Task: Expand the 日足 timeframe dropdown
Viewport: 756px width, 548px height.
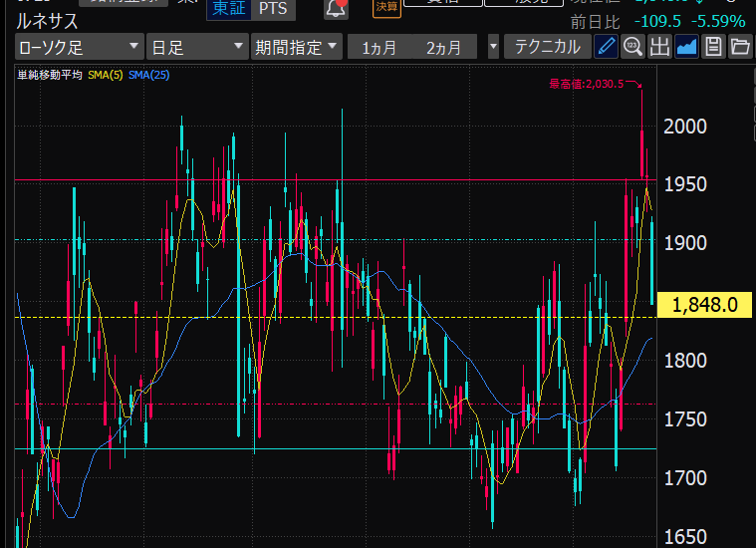Action: (x=196, y=47)
